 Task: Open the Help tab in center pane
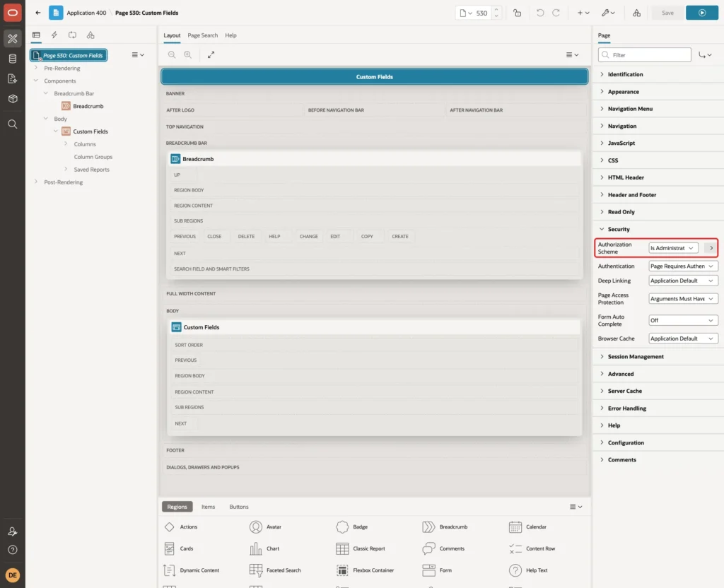231,35
